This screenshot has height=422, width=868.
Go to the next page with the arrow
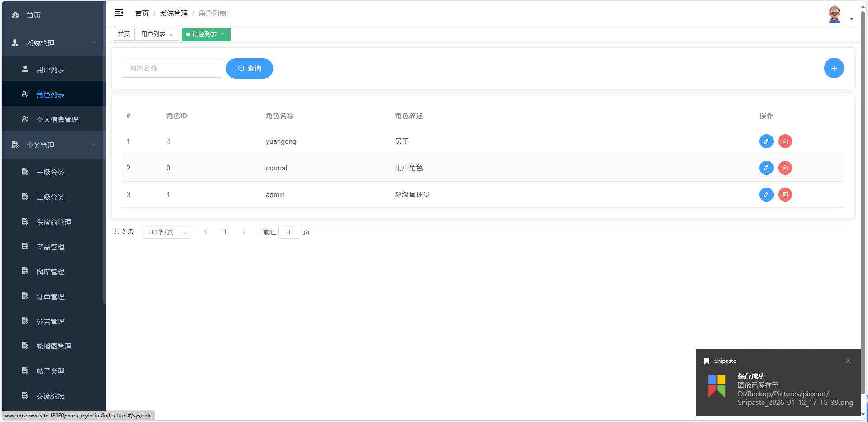[x=244, y=231]
